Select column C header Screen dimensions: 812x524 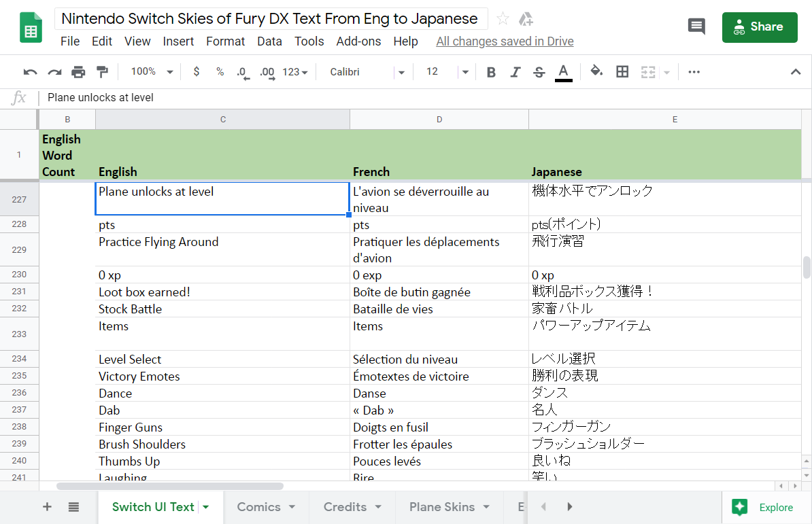coord(222,120)
